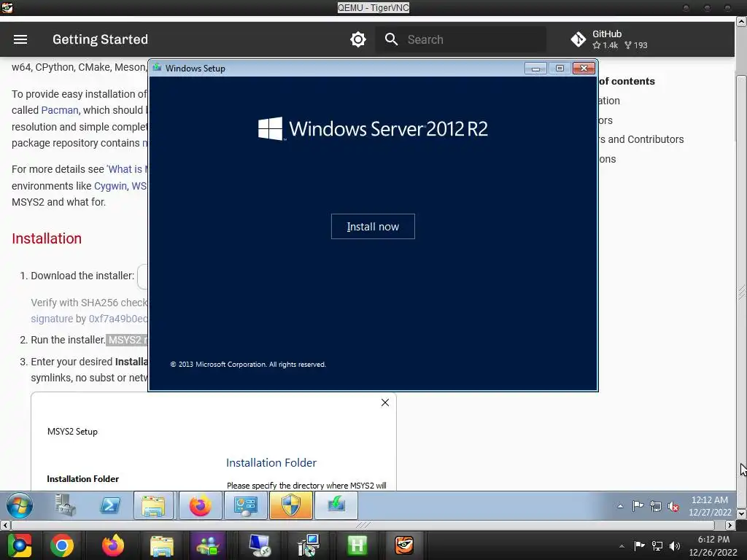Open PowerShell from the guest taskbar

coord(109,505)
